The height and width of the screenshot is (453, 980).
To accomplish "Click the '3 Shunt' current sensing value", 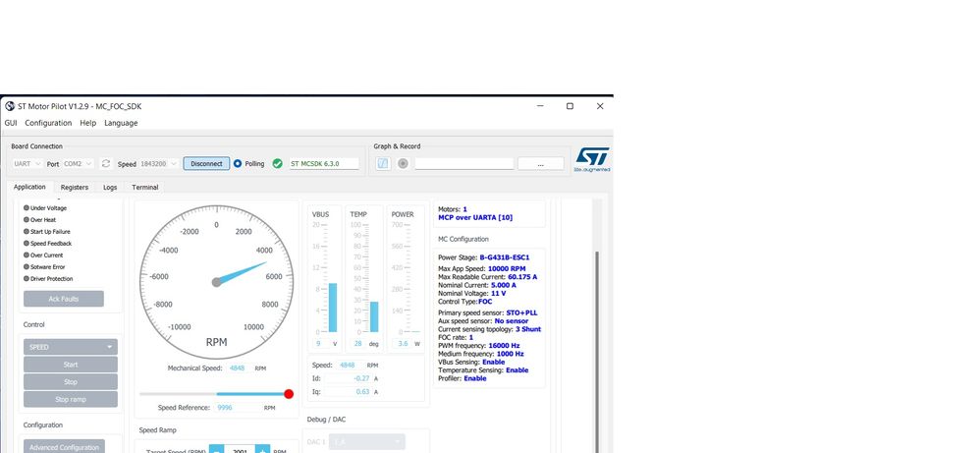I will click(528, 329).
